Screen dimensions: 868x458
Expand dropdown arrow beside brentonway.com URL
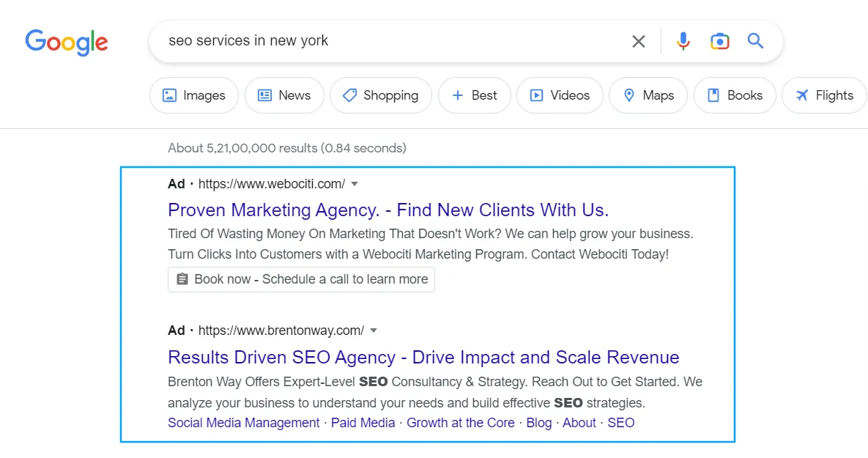pos(374,330)
